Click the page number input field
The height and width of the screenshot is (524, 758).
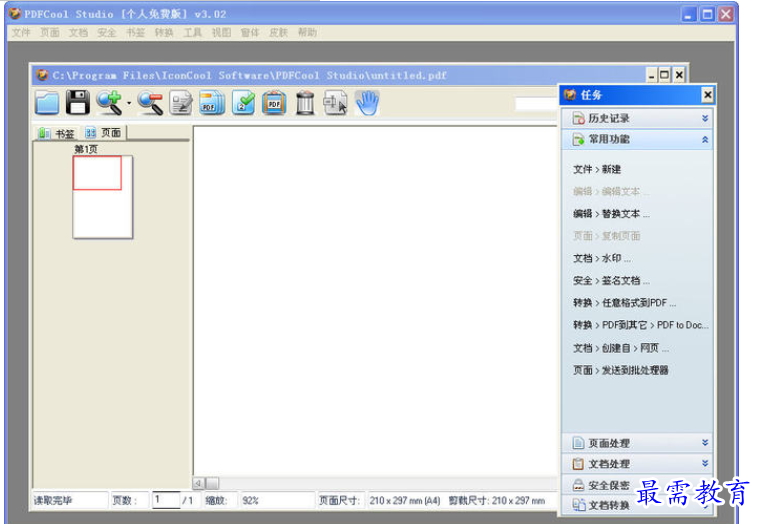166,500
